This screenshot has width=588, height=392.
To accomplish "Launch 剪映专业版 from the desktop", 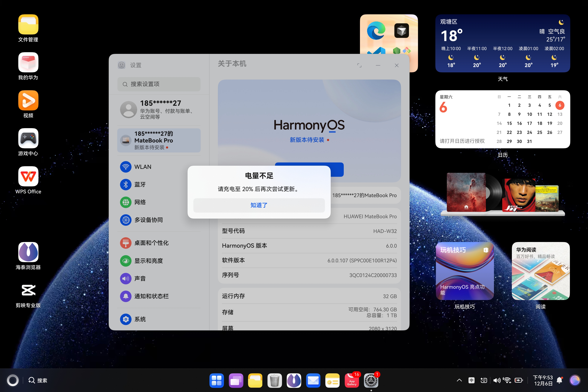I will [28, 290].
